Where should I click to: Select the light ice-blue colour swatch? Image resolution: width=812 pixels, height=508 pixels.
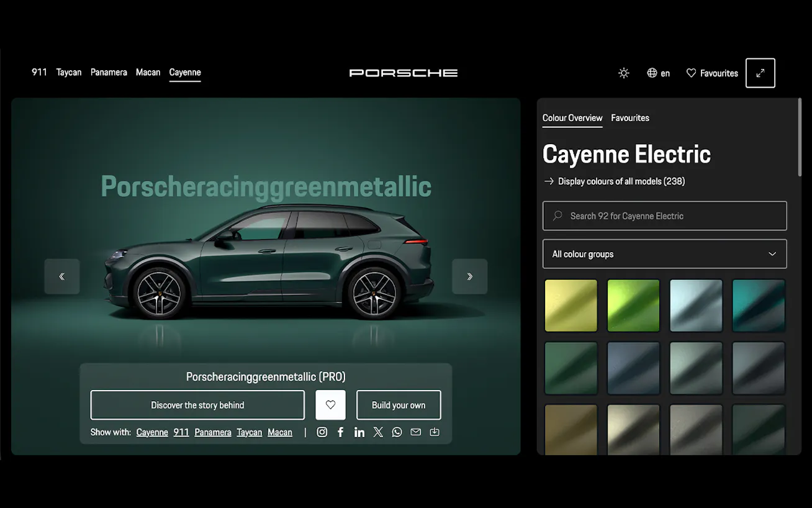coord(696,306)
